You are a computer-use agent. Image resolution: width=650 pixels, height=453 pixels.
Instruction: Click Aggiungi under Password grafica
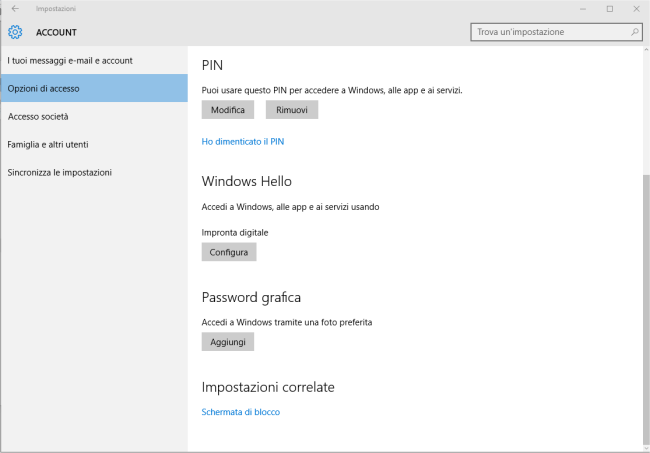click(x=228, y=342)
